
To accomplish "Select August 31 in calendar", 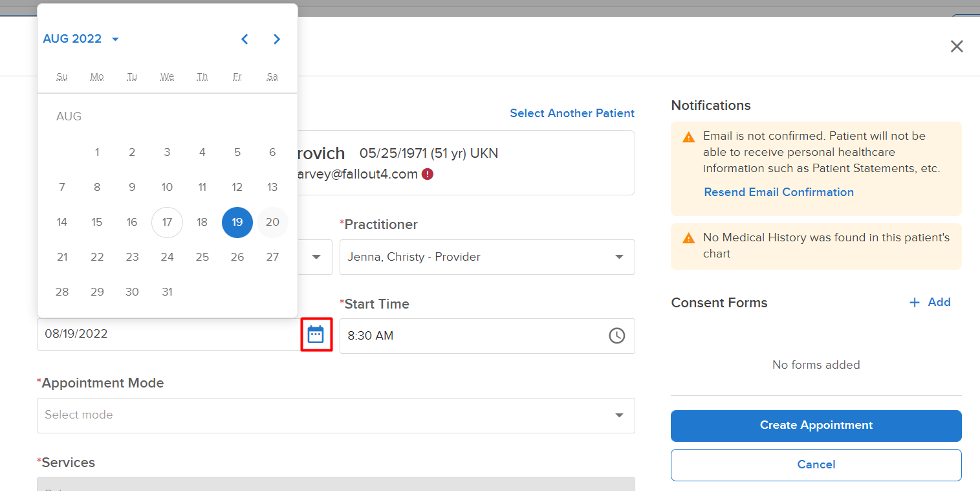I will coord(167,292).
